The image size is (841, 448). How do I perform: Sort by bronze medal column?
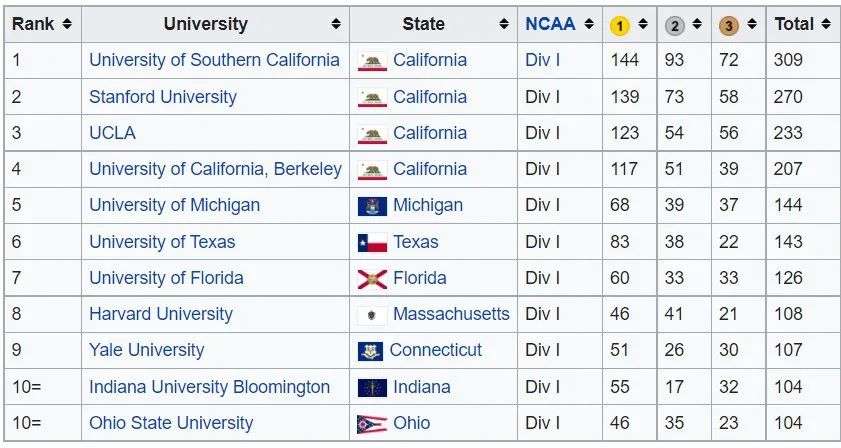point(752,24)
